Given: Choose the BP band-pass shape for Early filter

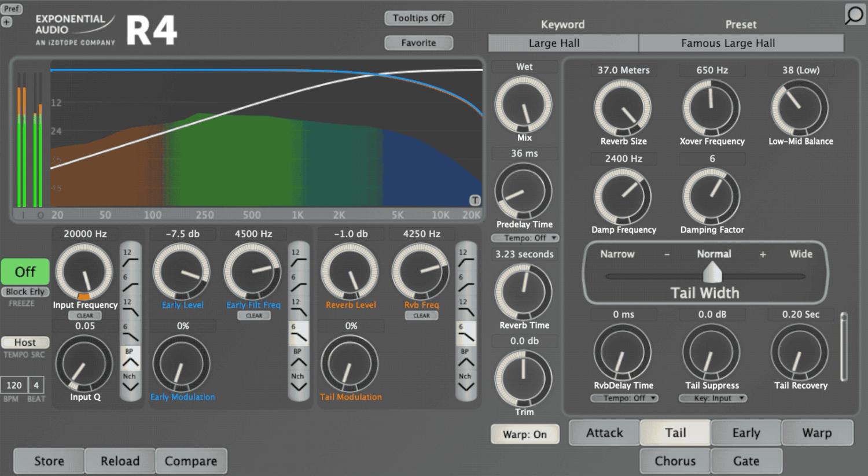Looking at the screenshot, I should click(x=299, y=358).
